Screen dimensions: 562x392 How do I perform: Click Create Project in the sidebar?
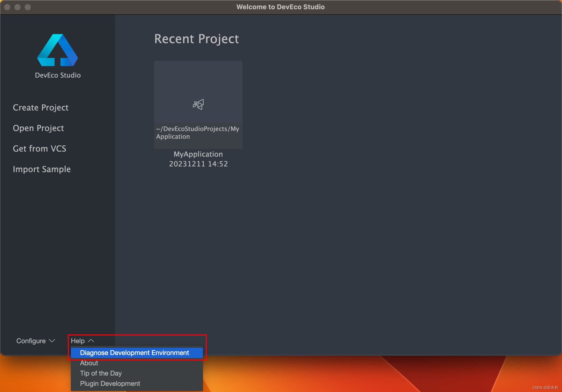coord(41,107)
